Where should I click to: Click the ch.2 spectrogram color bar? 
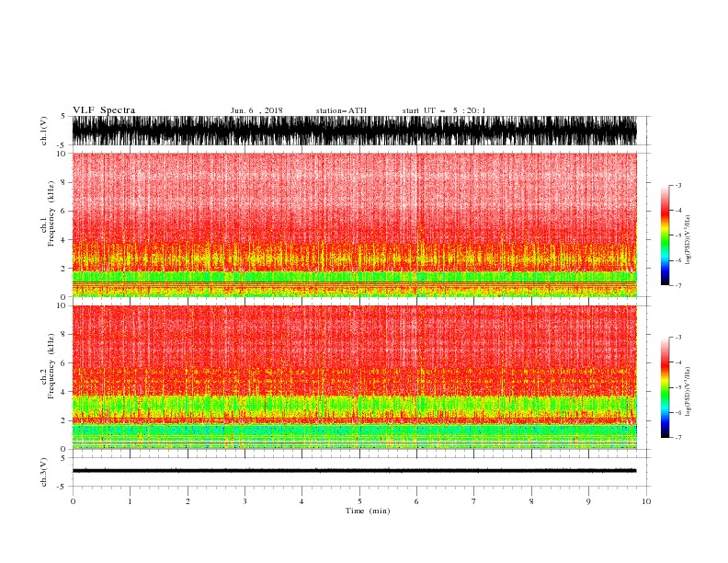click(x=665, y=387)
